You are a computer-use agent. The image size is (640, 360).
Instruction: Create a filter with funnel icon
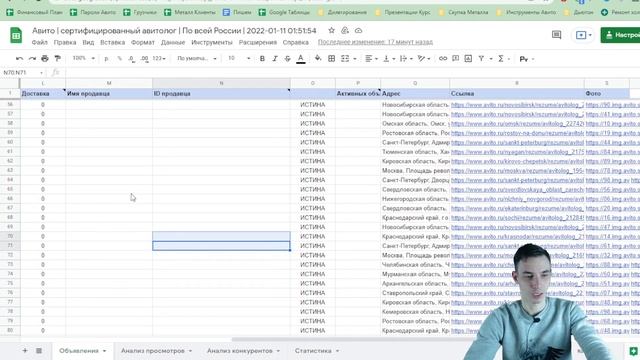(481, 59)
